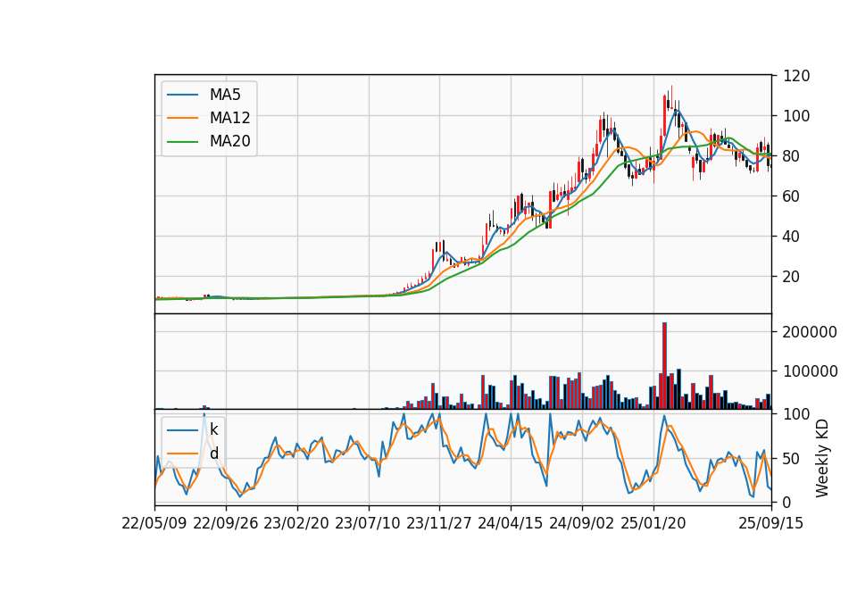Image resolution: width=857 pixels, height=616 pixels.
Task: Click the Weekly KD axis title
Action: [822, 459]
